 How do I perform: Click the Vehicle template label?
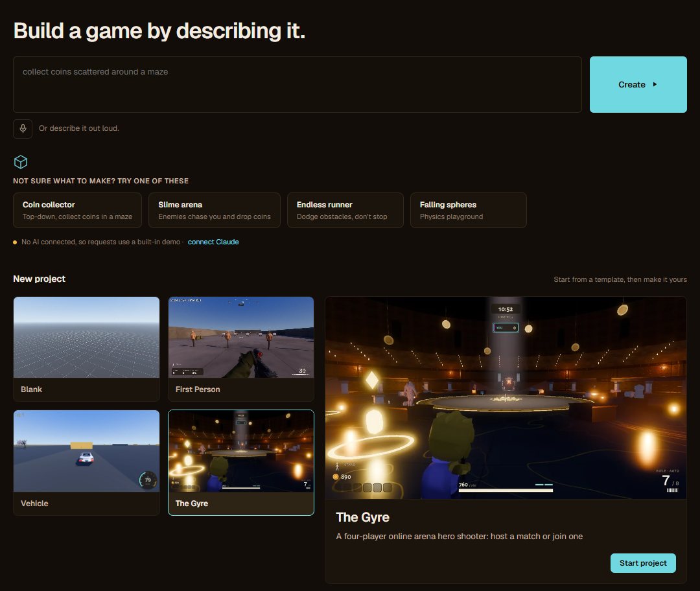click(x=34, y=503)
